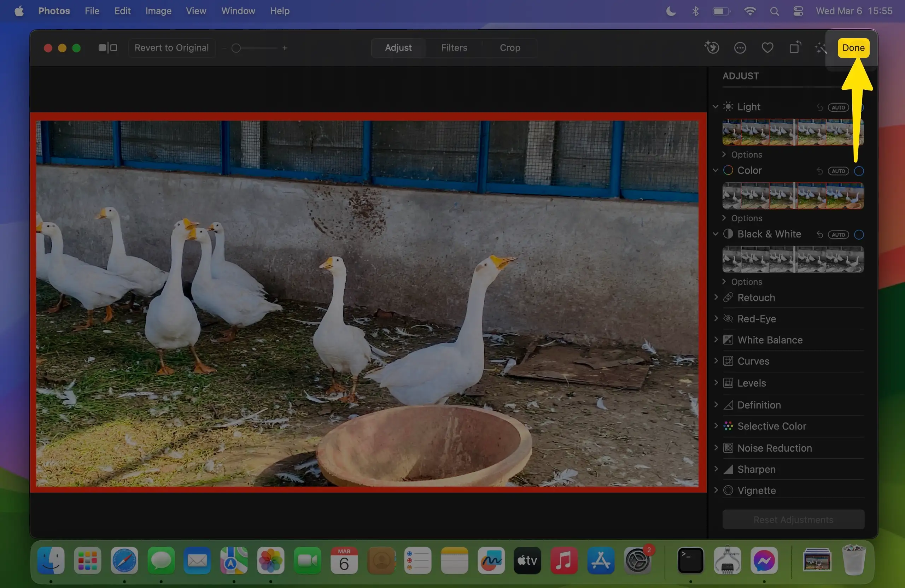Open the more options ellipsis icon
The image size is (905, 588).
740,48
